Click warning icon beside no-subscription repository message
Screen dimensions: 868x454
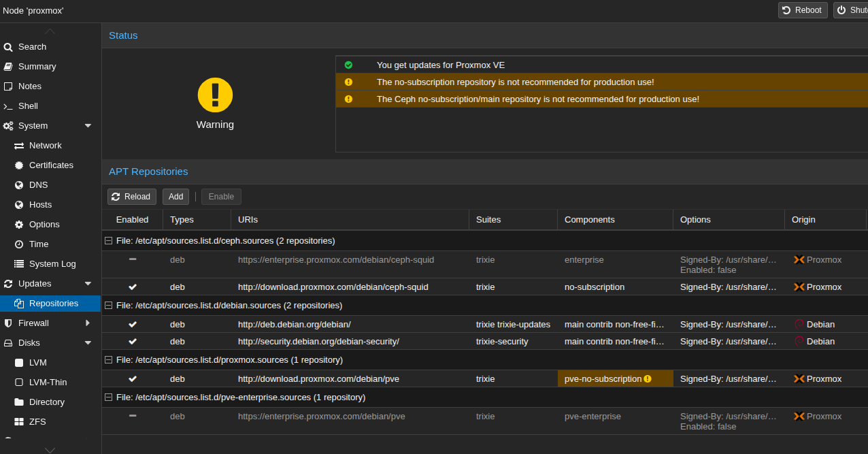tap(348, 82)
